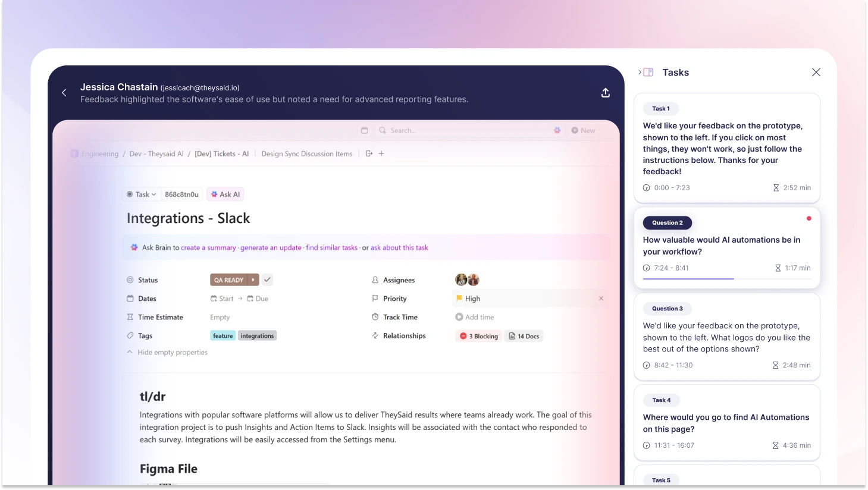Screen dimensions: 868x490
Task: Clear priority with the x icon
Action: point(601,299)
